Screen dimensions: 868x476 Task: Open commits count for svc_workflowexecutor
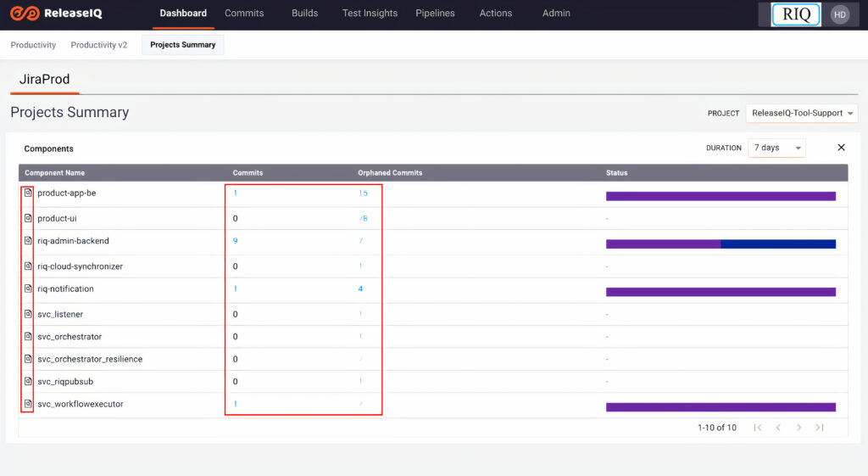coord(236,404)
